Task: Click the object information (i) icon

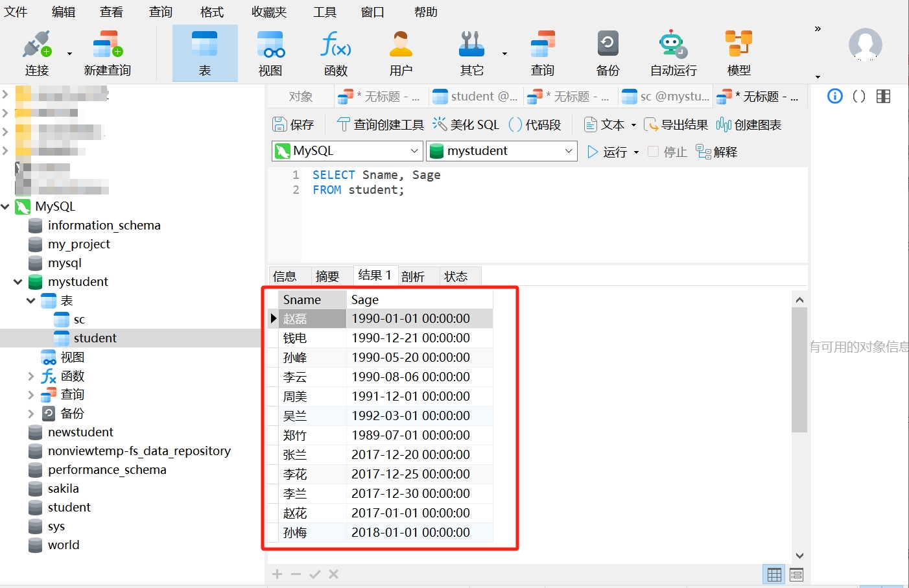Action: [835, 97]
